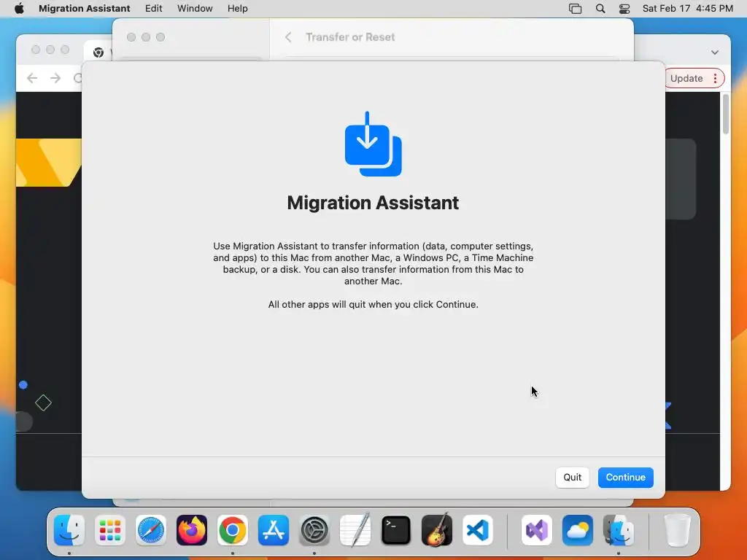This screenshot has height=560, width=747.
Task: Open the Apple menu
Action: point(19,8)
